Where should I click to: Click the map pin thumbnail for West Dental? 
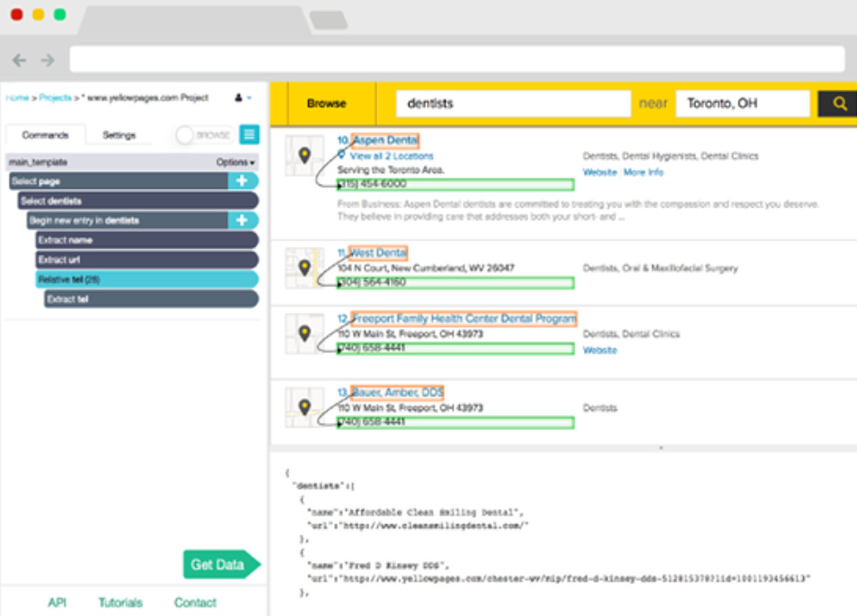point(305,268)
